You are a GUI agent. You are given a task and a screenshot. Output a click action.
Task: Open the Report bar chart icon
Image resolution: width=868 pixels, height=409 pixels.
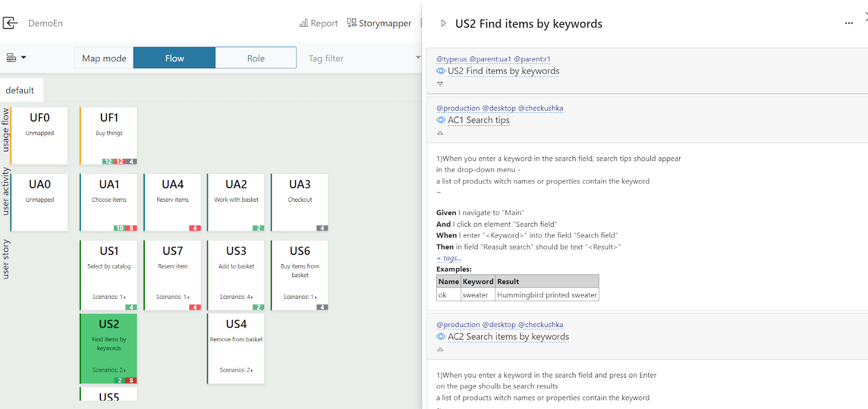303,23
